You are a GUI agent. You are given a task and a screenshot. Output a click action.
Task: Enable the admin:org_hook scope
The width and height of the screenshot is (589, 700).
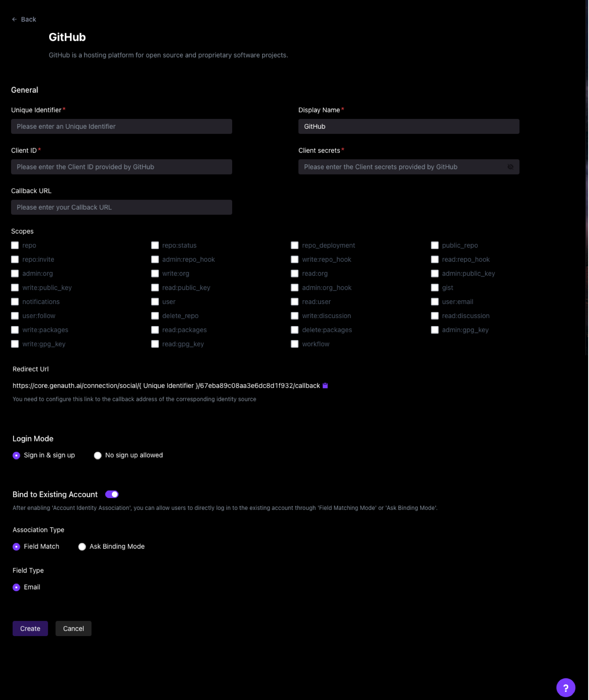(295, 288)
